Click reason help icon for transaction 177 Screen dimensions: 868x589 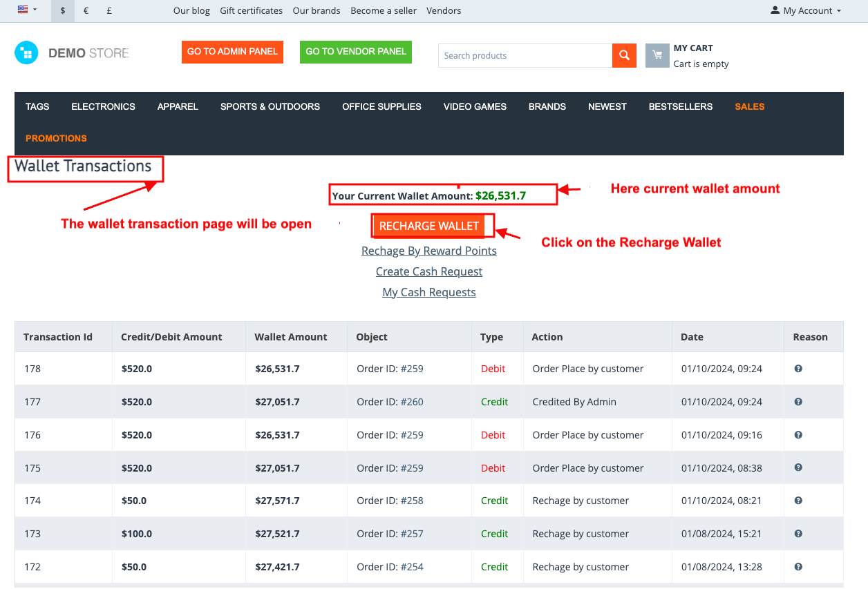coord(798,402)
